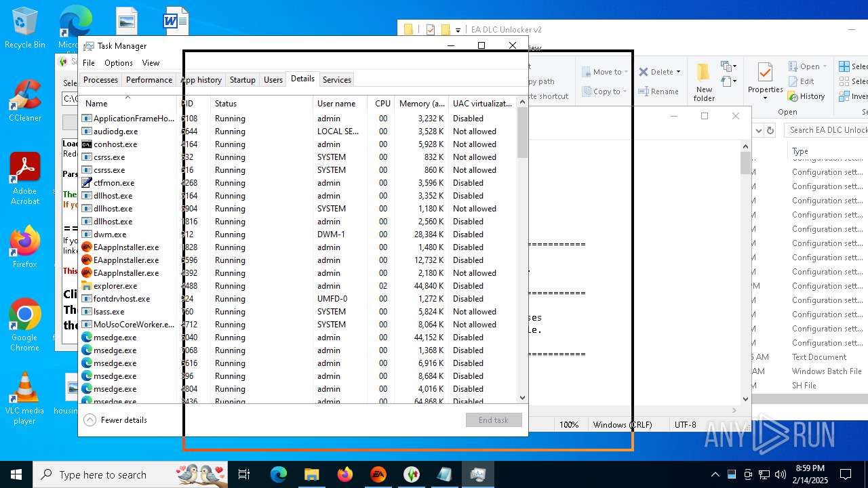This screenshot has width=868, height=488.
Task: Select the ctfmon.exe process row
Action: (298, 183)
